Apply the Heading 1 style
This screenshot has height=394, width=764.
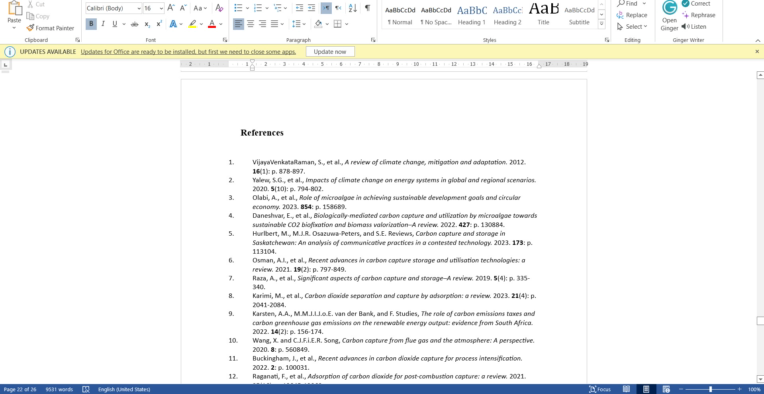tap(472, 16)
